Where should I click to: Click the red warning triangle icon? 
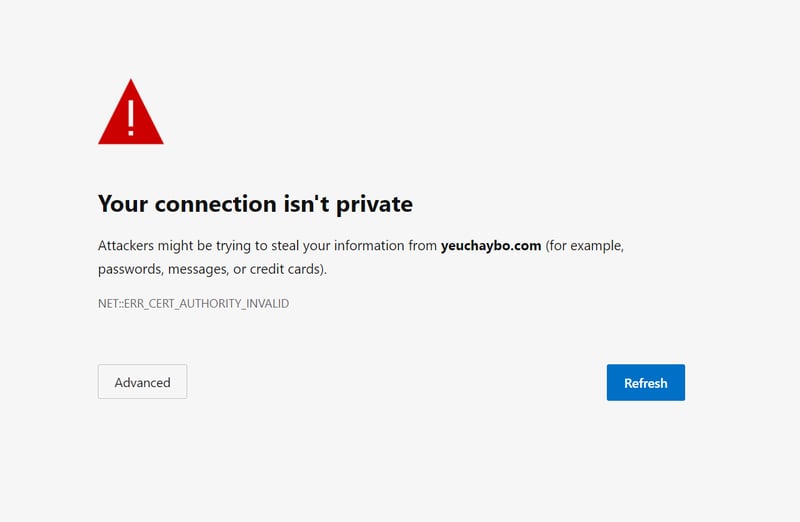point(131,113)
